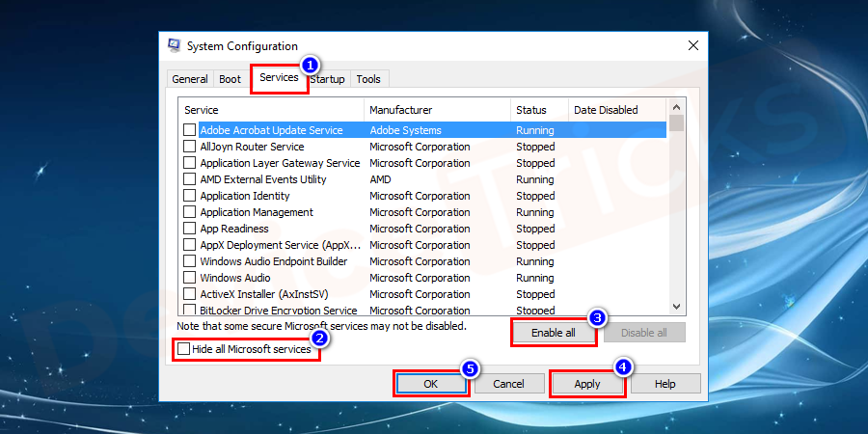Switch to the General tab
Screen dimensions: 868x434
190,79
